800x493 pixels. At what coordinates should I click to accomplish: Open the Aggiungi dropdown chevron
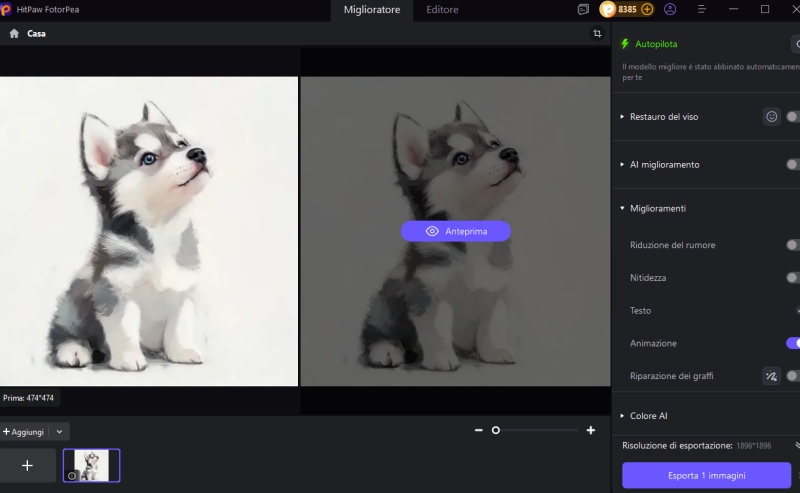[x=59, y=432]
